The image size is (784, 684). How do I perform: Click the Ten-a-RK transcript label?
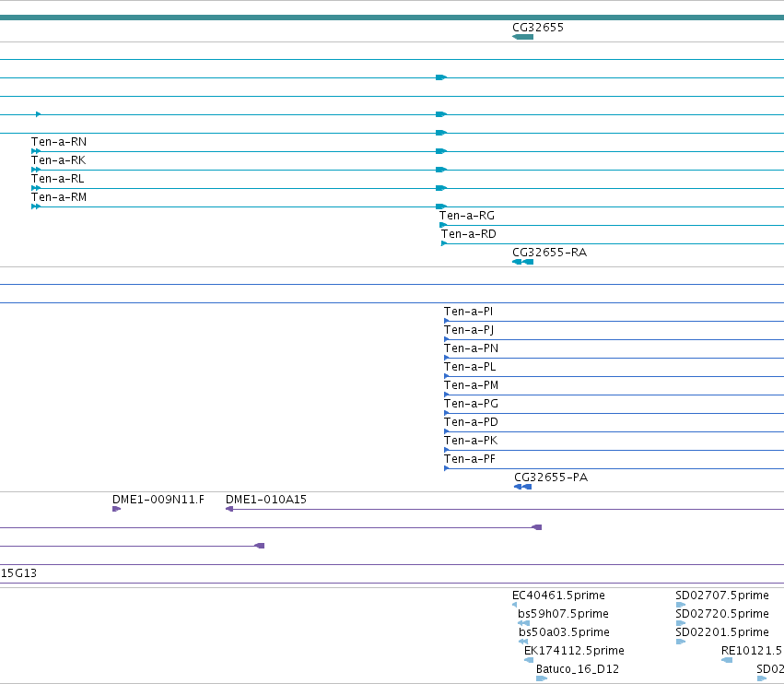point(58,160)
